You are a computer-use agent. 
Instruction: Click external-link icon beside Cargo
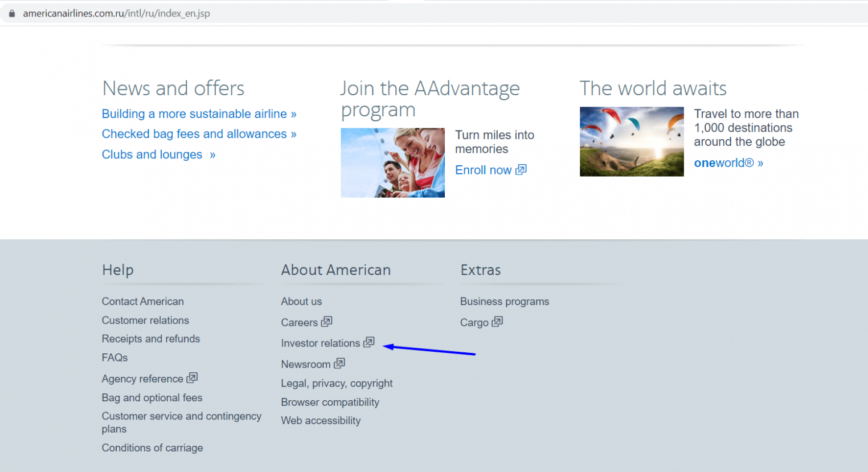tap(497, 322)
